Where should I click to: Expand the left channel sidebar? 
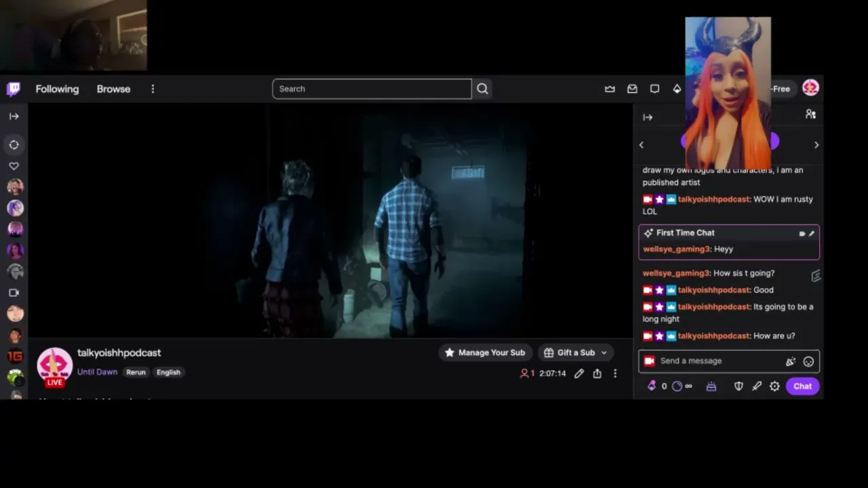(x=14, y=116)
